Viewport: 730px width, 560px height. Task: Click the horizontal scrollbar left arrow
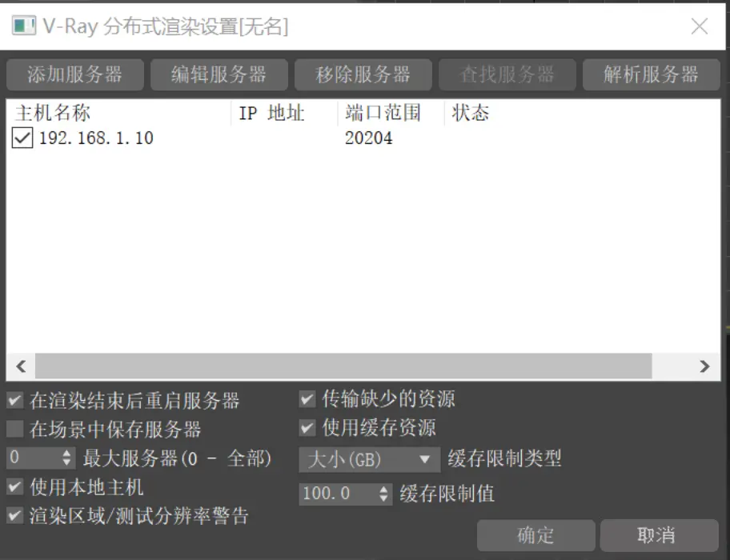[21, 366]
